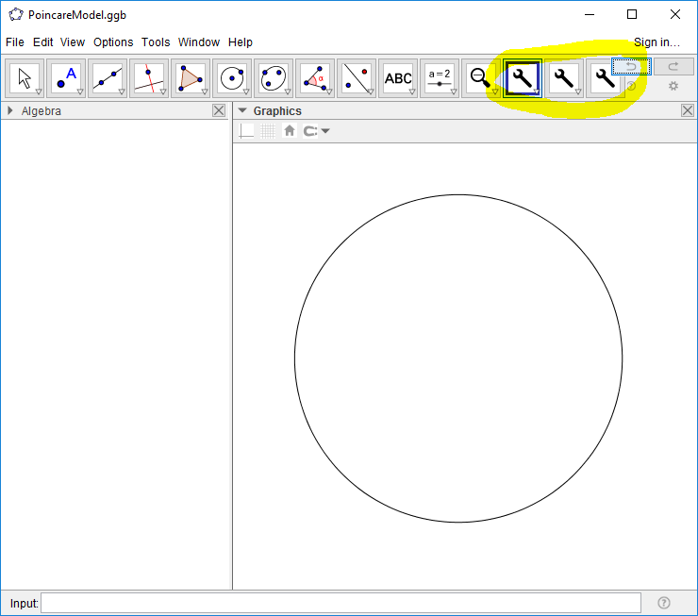This screenshot has width=698, height=616.
Task: Select the Line through two points tool
Action: tap(108, 77)
